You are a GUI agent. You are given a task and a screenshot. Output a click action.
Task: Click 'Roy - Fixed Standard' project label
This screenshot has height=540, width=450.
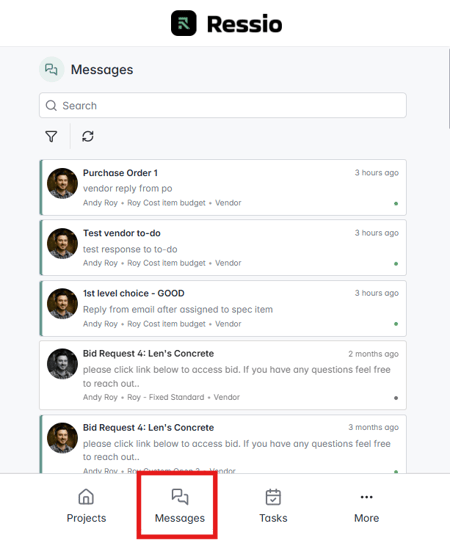(166, 397)
